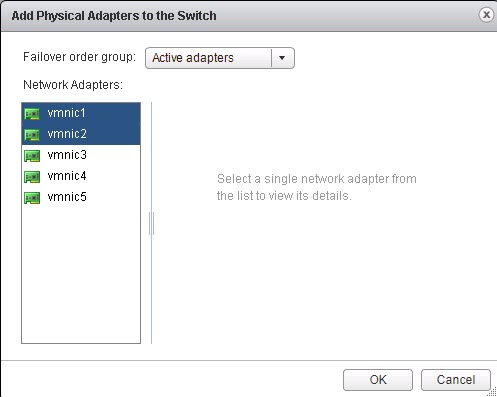Click the splitter handle between the panes
This screenshot has height=397, width=497.
pyautogui.click(x=151, y=223)
